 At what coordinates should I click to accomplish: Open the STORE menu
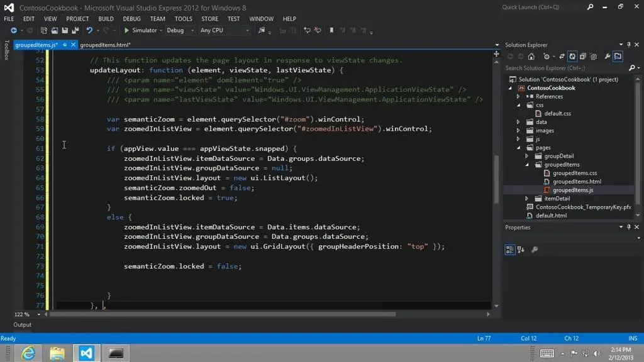210,19
